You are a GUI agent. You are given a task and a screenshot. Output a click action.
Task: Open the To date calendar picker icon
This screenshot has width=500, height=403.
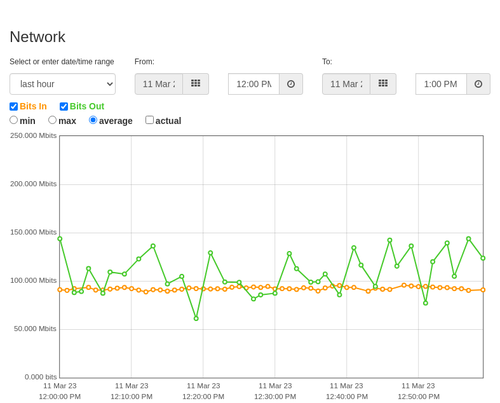[x=383, y=84]
